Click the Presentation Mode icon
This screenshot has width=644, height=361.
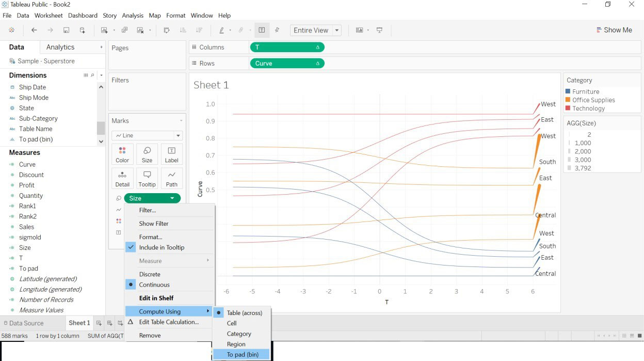coord(380,30)
